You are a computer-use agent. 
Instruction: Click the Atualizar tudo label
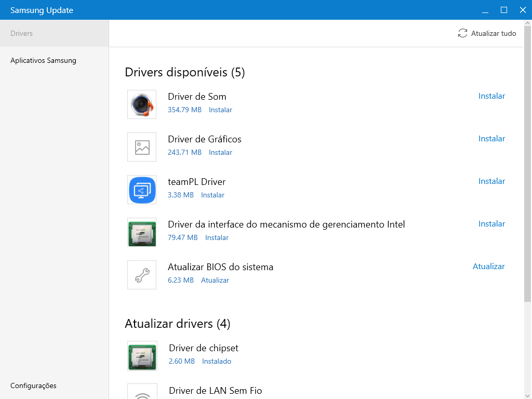tap(494, 33)
